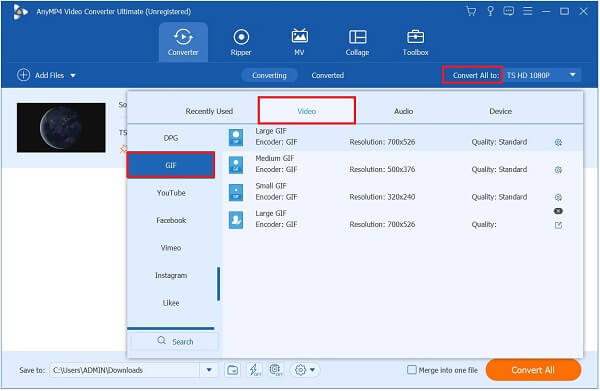This screenshot has height=391, width=600.
Task: Select Likee format category
Action: pos(171,303)
